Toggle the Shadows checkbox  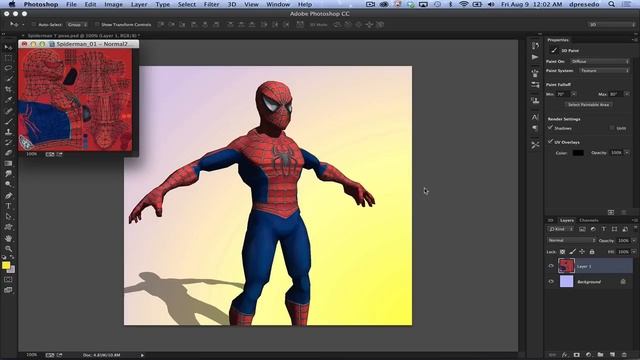coord(550,128)
